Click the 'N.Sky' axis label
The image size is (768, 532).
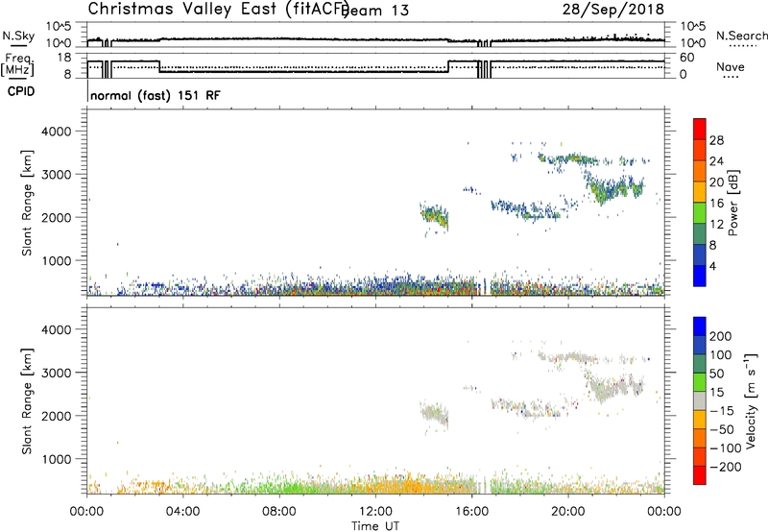18,36
